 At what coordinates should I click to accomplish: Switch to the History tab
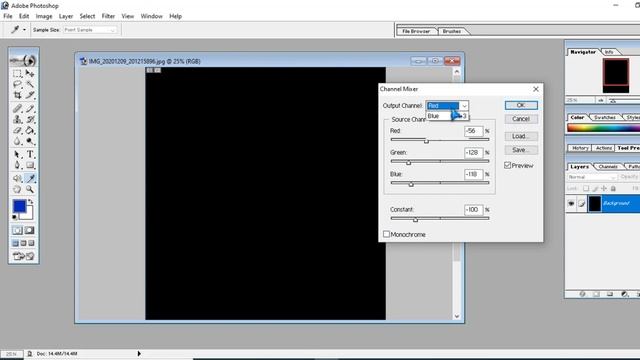click(x=580, y=148)
